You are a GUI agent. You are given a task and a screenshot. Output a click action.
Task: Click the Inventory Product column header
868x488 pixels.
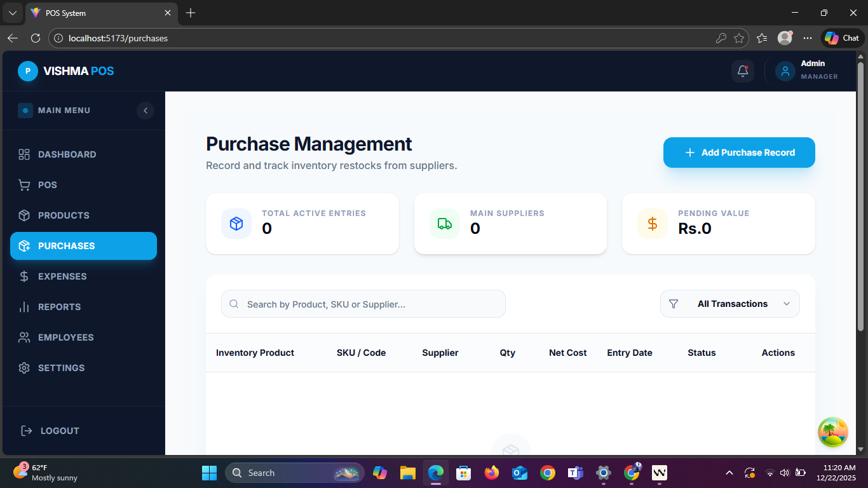pyautogui.click(x=255, y=353)
